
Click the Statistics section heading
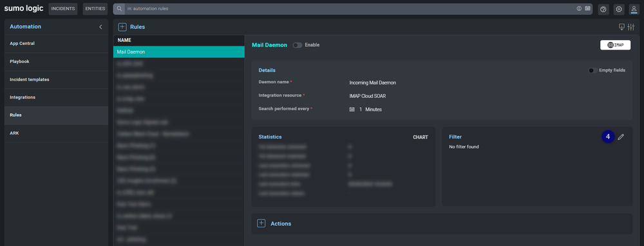[x=270, y=137]
